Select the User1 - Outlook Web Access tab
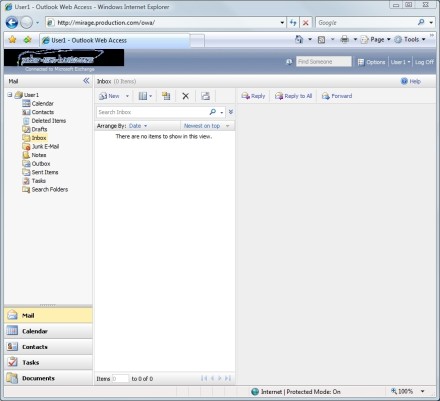This screenshot has height=401, width=440. tap(115, 40)
